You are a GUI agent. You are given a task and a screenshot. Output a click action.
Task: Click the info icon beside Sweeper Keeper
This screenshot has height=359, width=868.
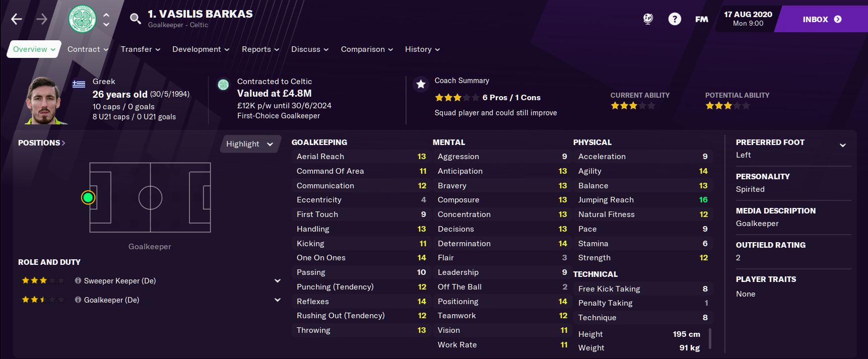pyautogui.click(x=78, y=281)
